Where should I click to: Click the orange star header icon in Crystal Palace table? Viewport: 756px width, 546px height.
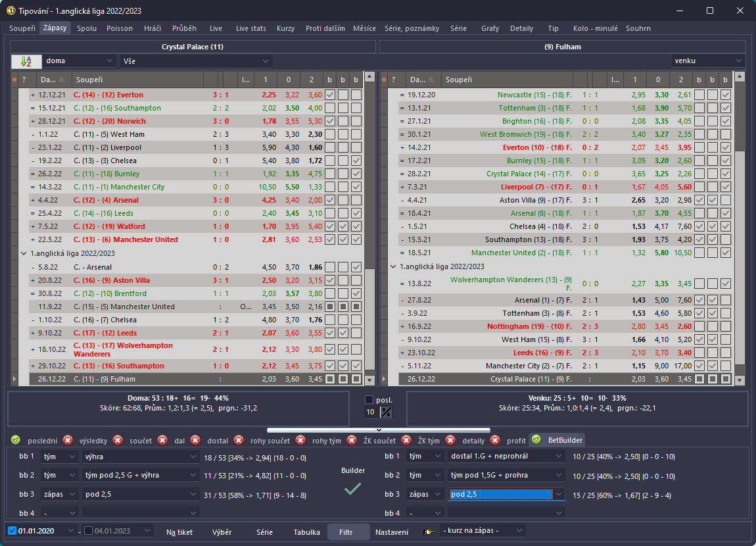pos(14,80)
